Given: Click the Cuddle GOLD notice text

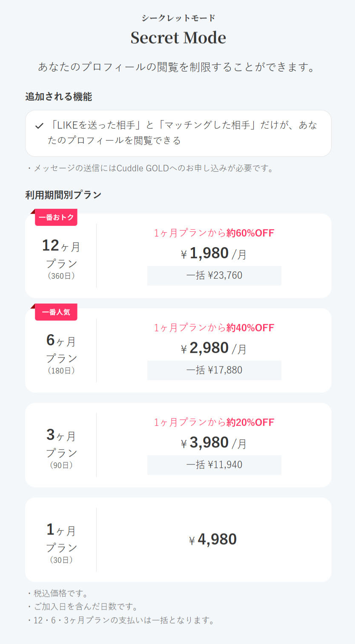Looking at the screenshot, I should (x=149, y=168).
